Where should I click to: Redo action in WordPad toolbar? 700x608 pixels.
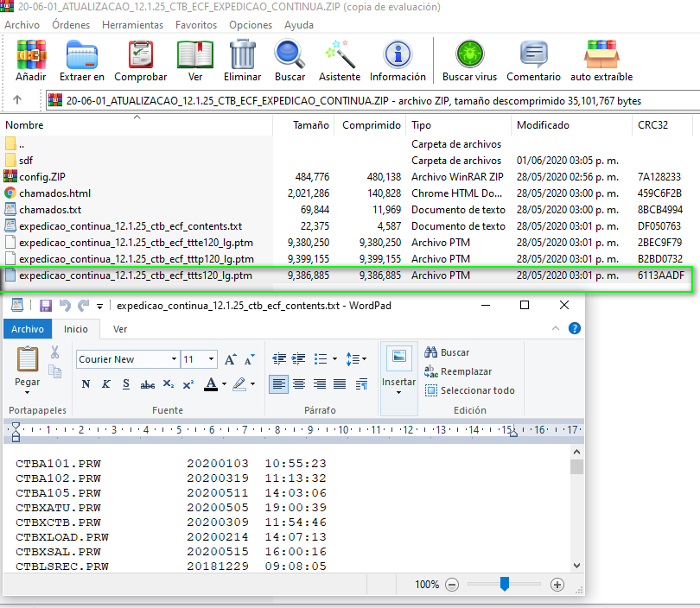tap(84, 306)
